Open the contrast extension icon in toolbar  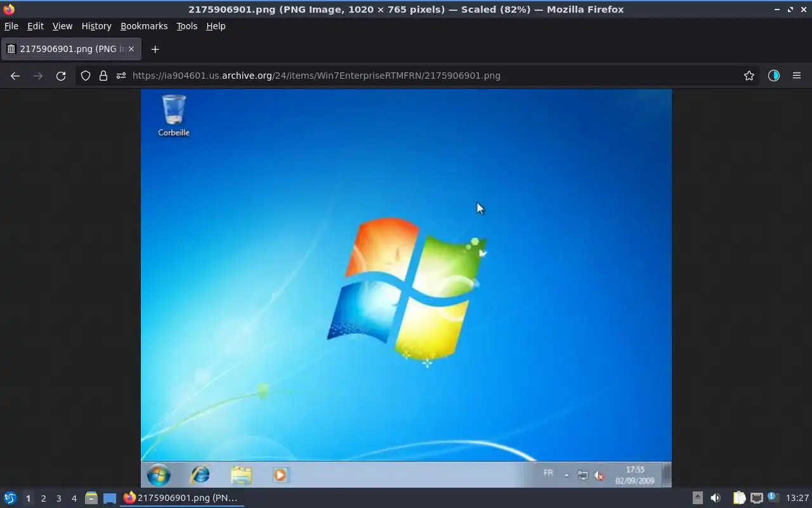(x=774, y=76)
